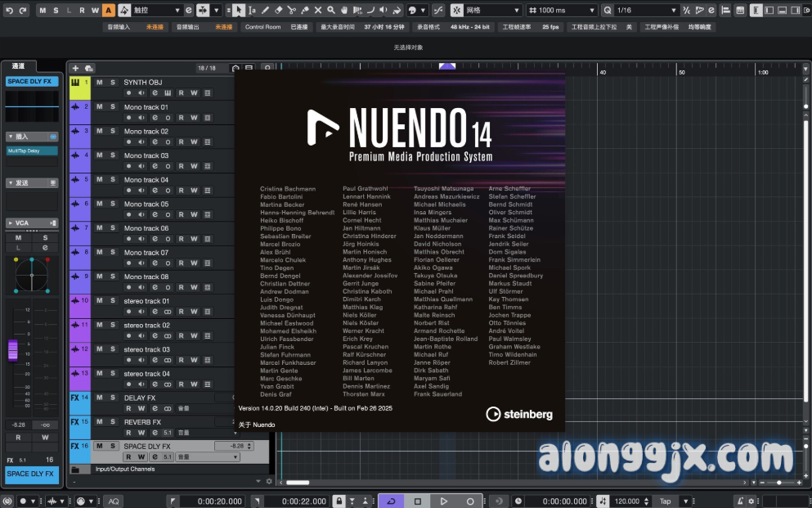Solo Mono track 01

coord(113,107)
